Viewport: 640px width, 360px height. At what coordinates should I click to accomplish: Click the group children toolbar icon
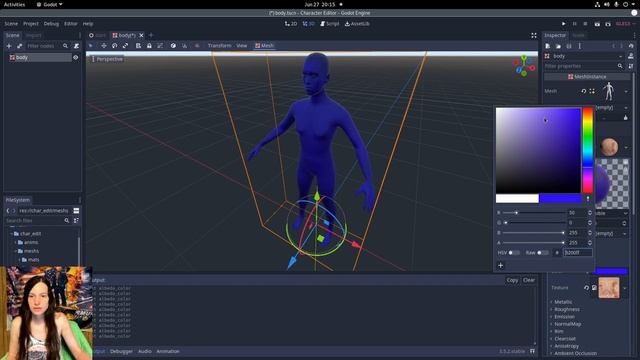click(160, 46)
